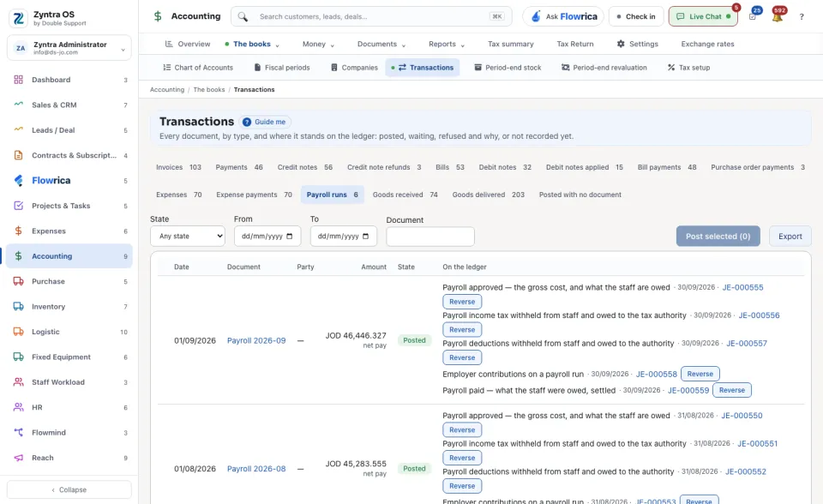Expand the Reports menu
The height and width of the screenshot is (504, 823).
point(447,44)
